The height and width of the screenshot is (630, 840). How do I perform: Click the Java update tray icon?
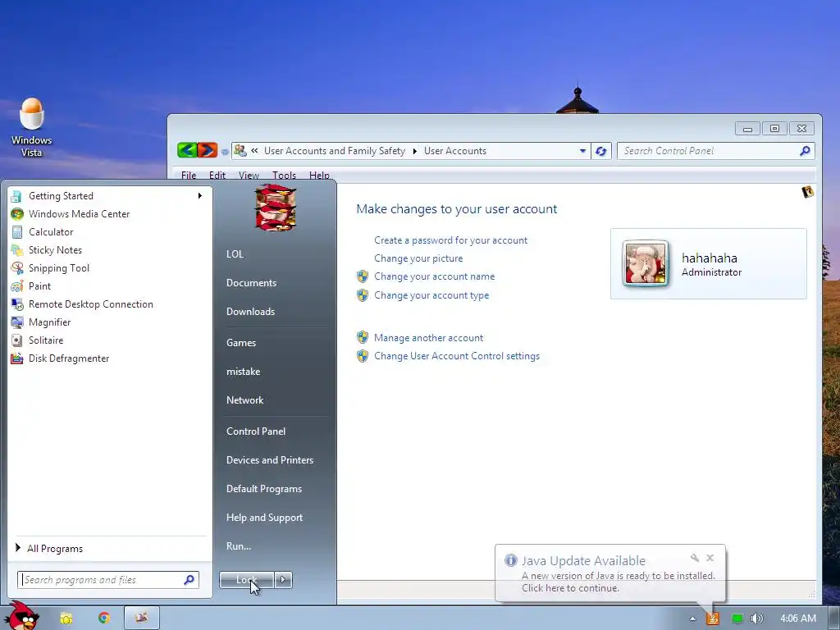click(713, 619)
